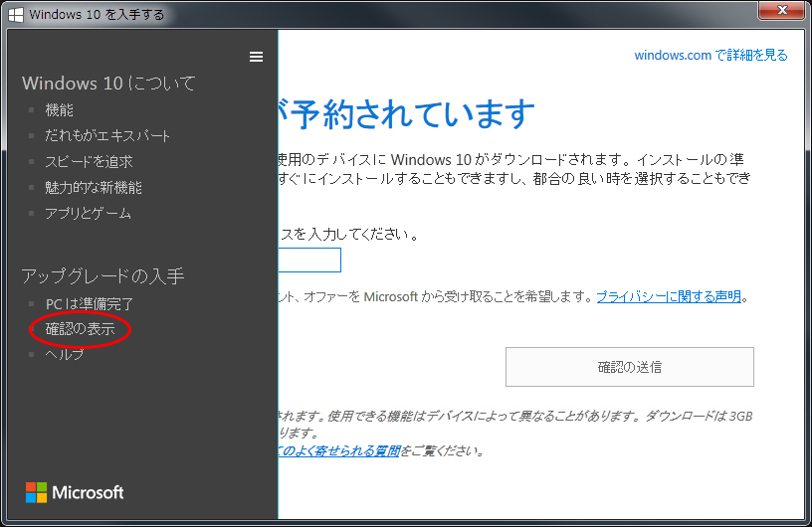The image size is (812, 527).
Task: Select だれもがエキスパート in sidebar
Action: tap(107, 135)
